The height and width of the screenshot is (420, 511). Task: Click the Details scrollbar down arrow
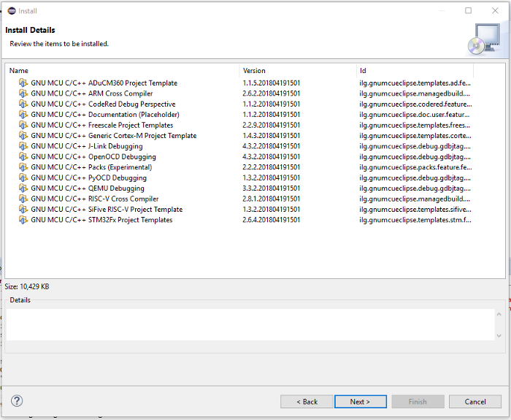[x=499, y=335]
